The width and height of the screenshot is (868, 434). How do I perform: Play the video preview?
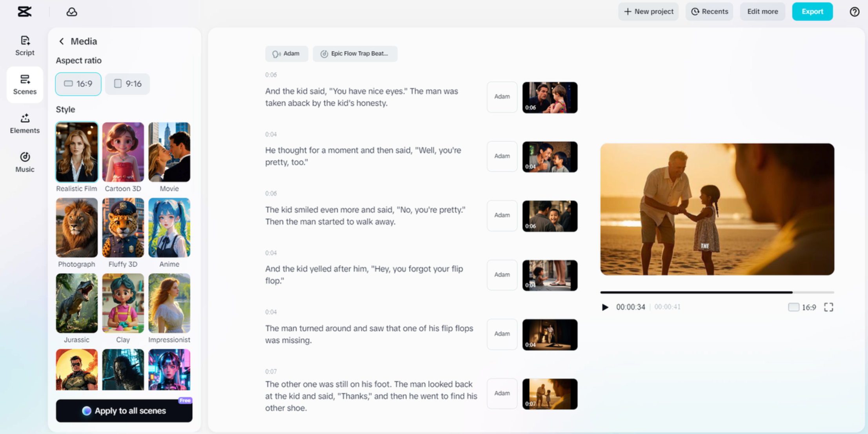tap(605, 307)
